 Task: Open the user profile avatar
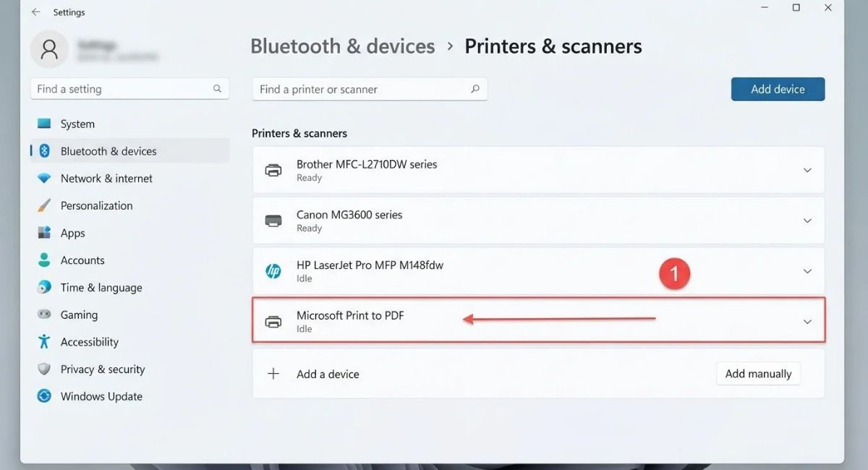click(x=50, y=49)
